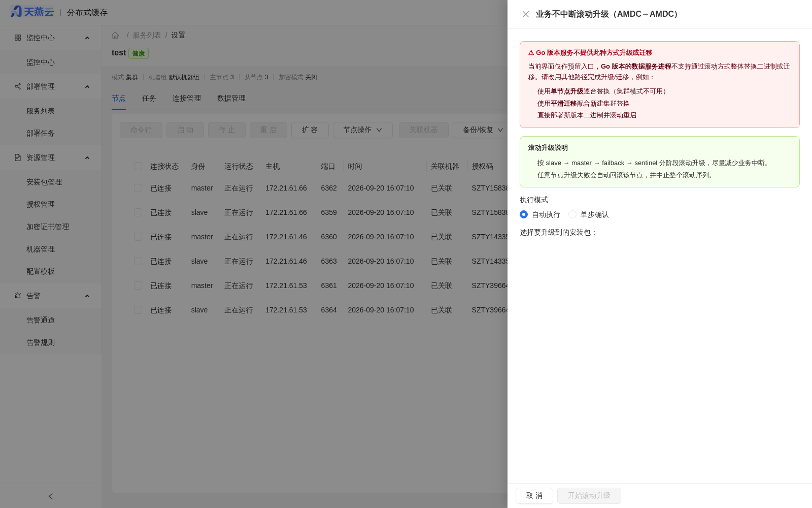Check the row for slave port 6363

coord(138,261)
